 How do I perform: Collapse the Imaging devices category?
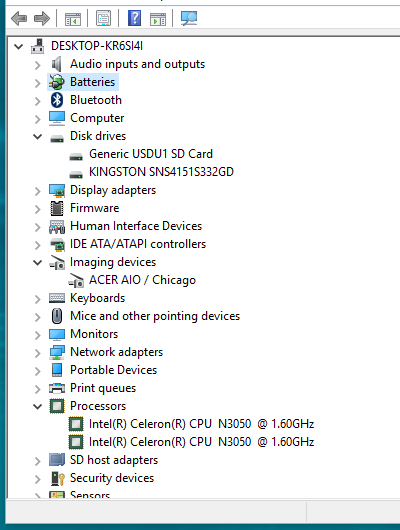click(x=38, y=262)
